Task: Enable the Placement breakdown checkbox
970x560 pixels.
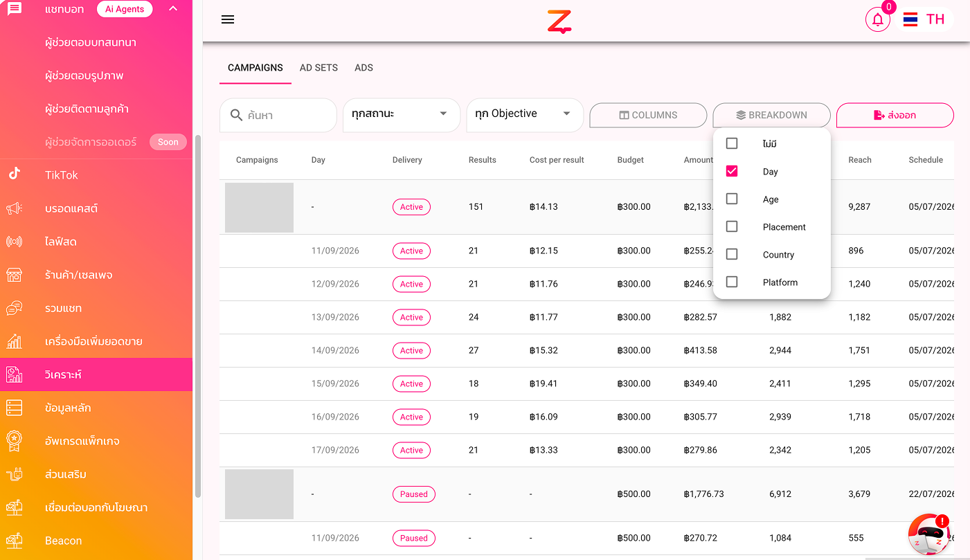Action: (732, 226)
